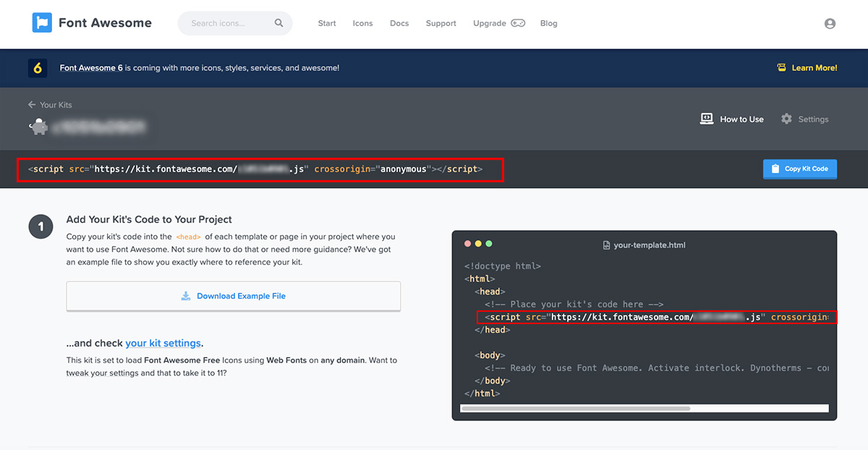Click the clipboard icon on Copy Kit Code
The image size is (868, 450).
[775, 169]
